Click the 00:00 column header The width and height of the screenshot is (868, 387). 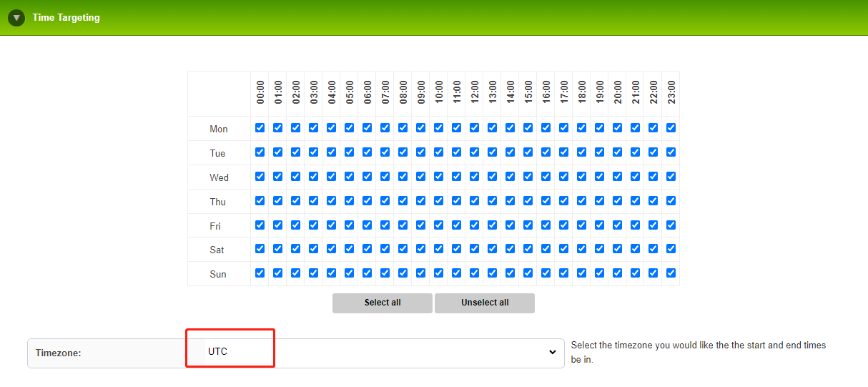[x=260, y=92]
